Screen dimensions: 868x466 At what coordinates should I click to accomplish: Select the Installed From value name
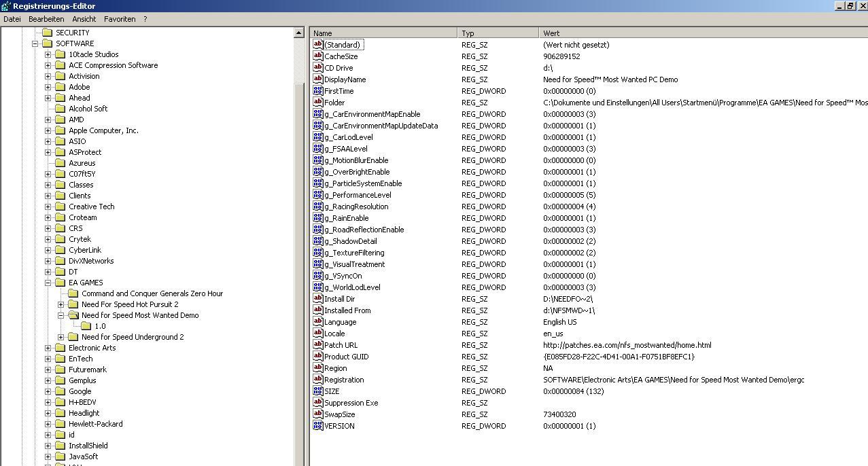(x=347, y=310)
